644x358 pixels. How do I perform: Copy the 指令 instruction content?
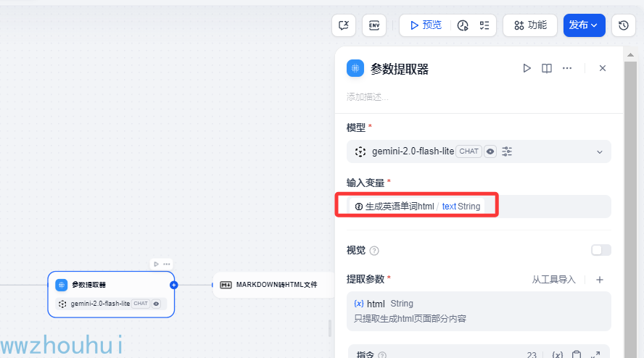pos(577,354)
